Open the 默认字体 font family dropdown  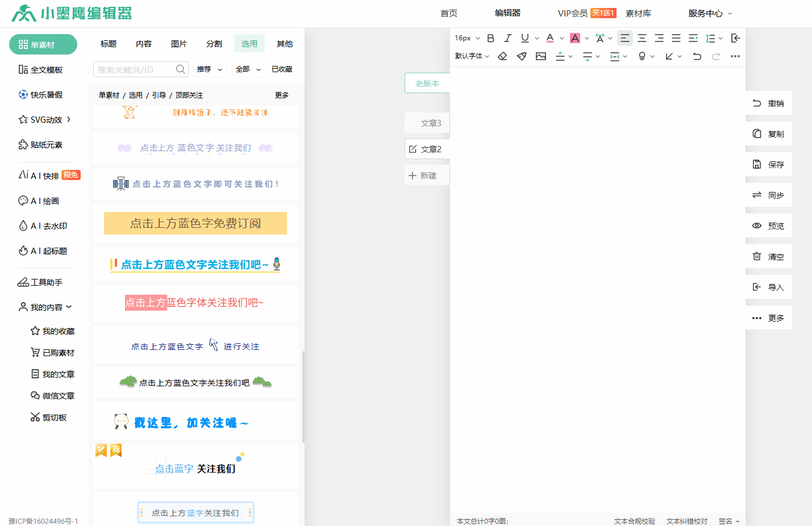pyautogui.click(x=472, y=56)
